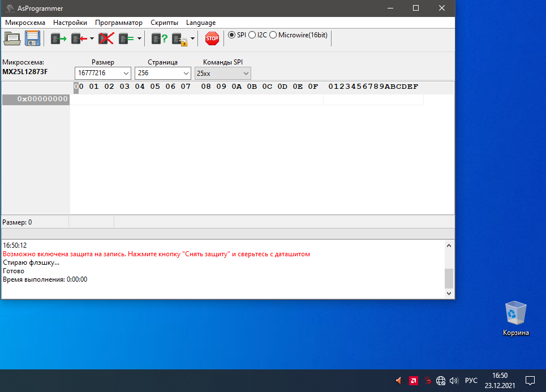
Task: Open the Language menu
Action: (201, 23)
